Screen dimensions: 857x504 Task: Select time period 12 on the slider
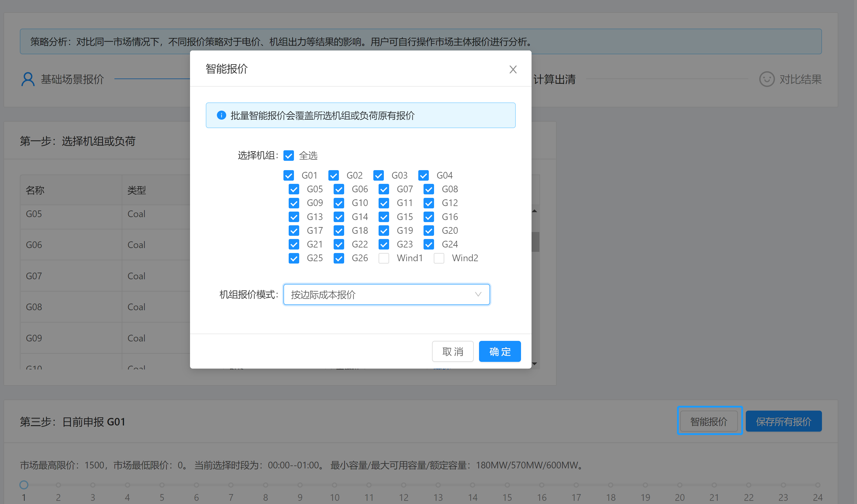click(404, 485)
